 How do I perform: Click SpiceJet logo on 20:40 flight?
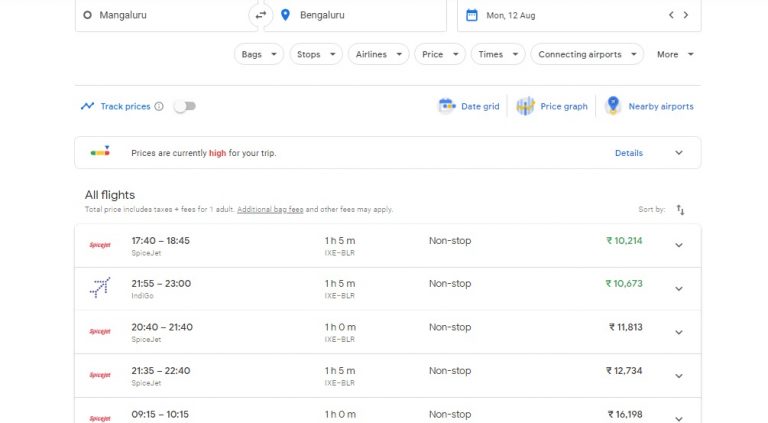click(100, 331)
